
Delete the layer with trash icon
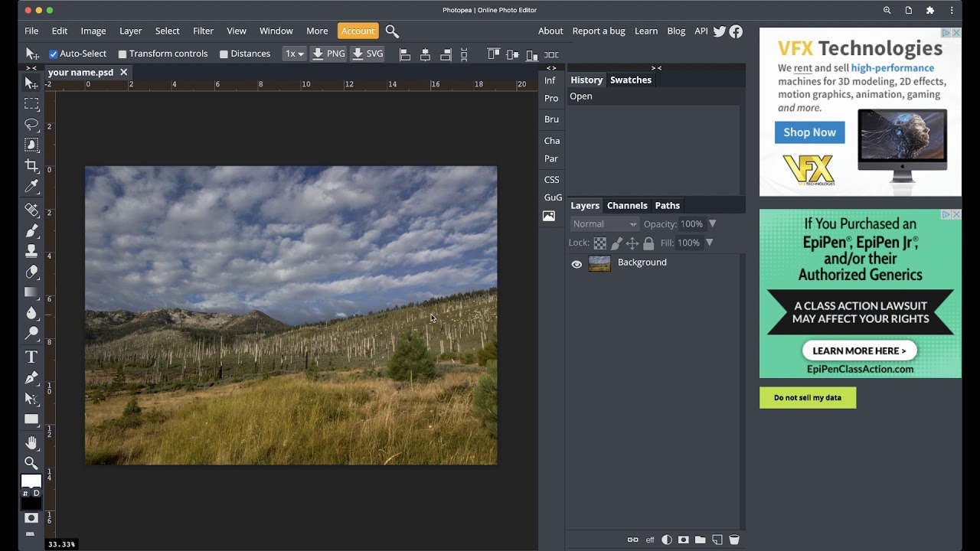[734, 540]
